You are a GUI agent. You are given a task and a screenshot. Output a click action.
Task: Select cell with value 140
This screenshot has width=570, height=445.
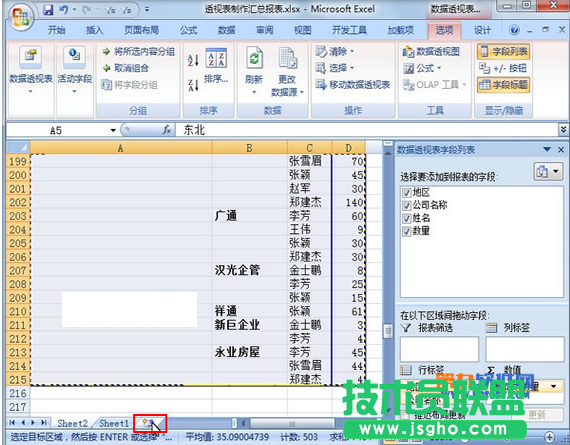[x=349, y=203]
